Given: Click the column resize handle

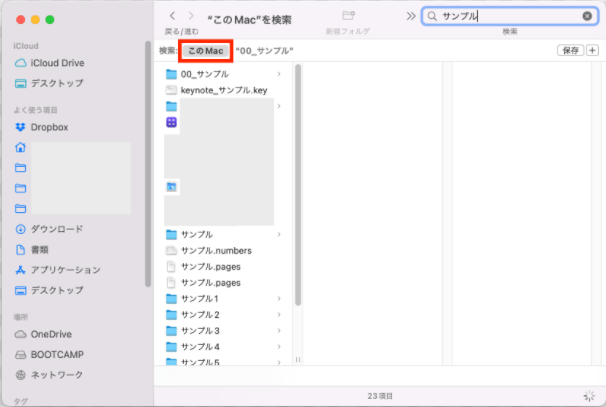Looking at the screenshot, I should pos(298,359).
